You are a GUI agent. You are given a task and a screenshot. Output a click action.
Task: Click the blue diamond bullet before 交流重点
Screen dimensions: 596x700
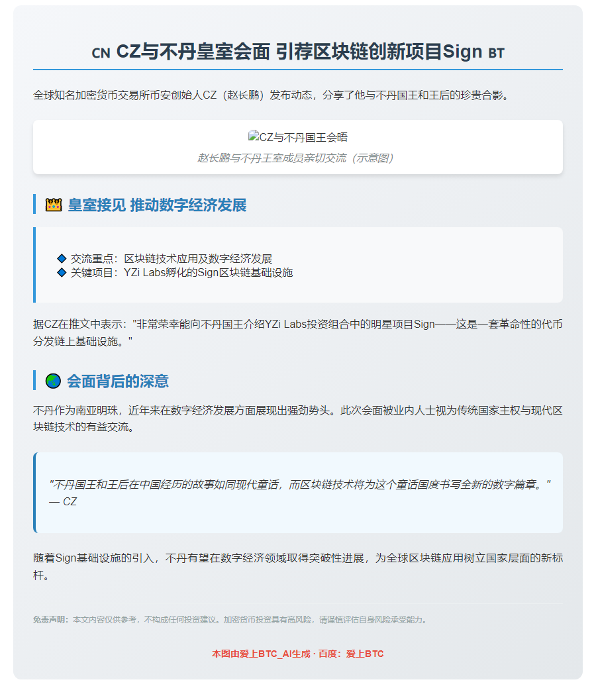coord(62,258)
